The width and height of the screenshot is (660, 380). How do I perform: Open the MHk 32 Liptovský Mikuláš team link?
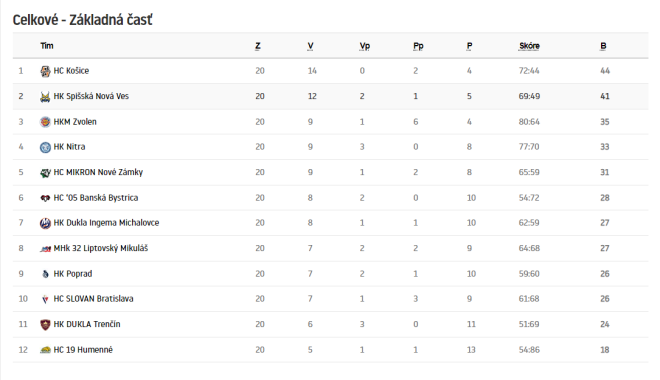[101, 248]
